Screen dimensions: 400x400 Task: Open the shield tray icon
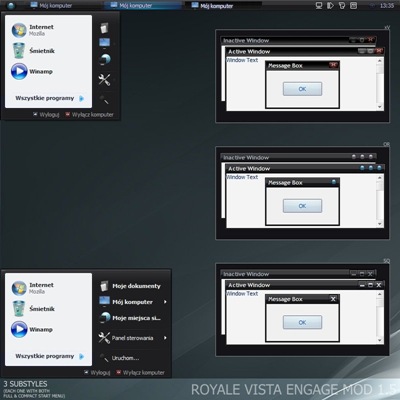pos(342,5)
